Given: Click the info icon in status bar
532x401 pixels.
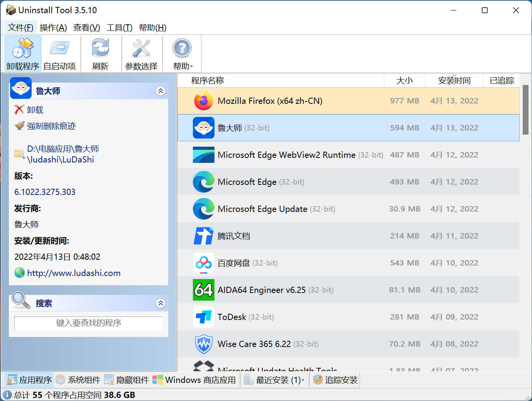Looking at the screenshot, I should [x=7, y=395].
